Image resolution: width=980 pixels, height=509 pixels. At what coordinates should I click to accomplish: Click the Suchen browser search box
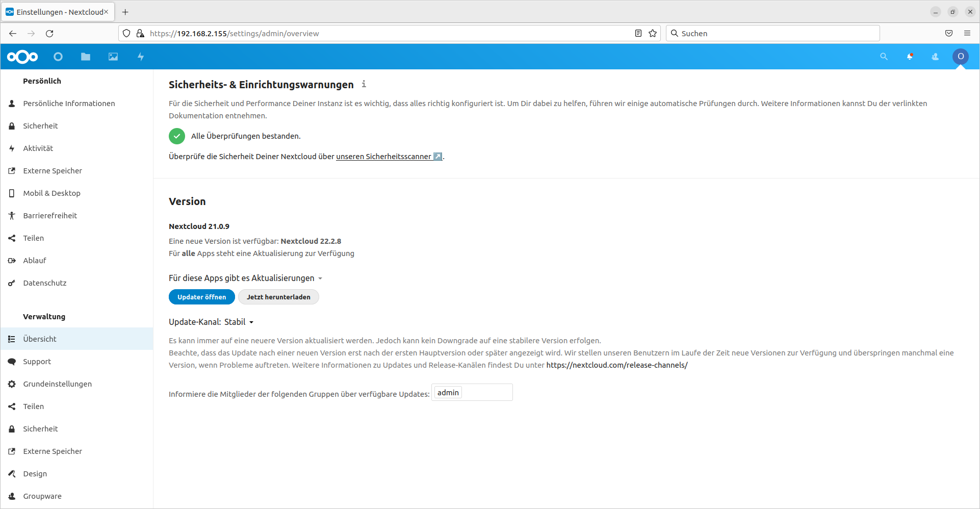click(773, 33)
